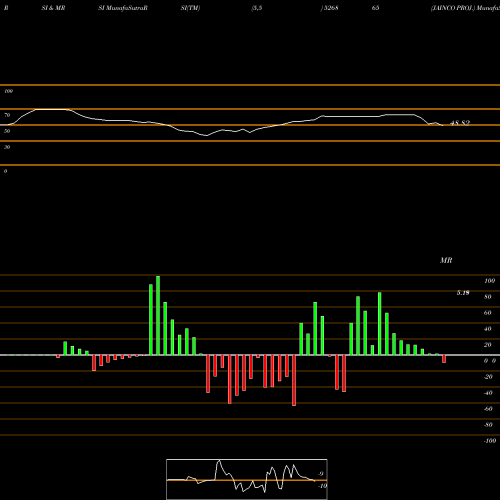Image resolution: width=500 pixels, height=500 pixels.
Task: Click the MR axis label -40
Action: coord(488,393)
